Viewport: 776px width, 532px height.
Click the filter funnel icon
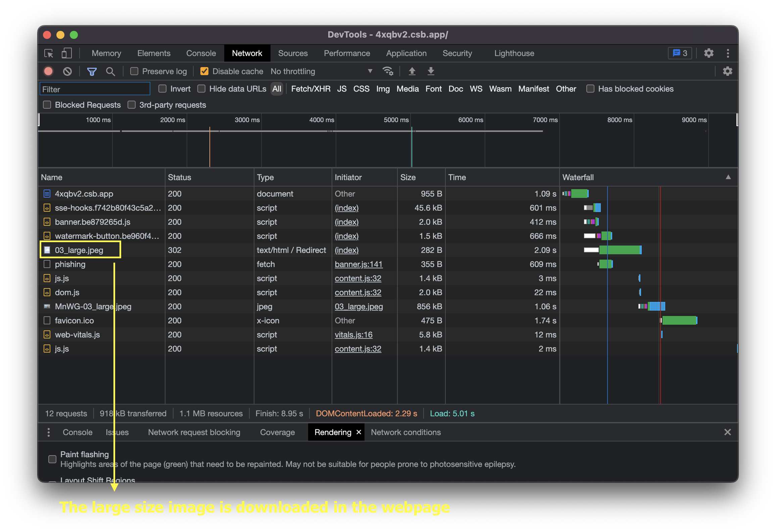[91, 71]
